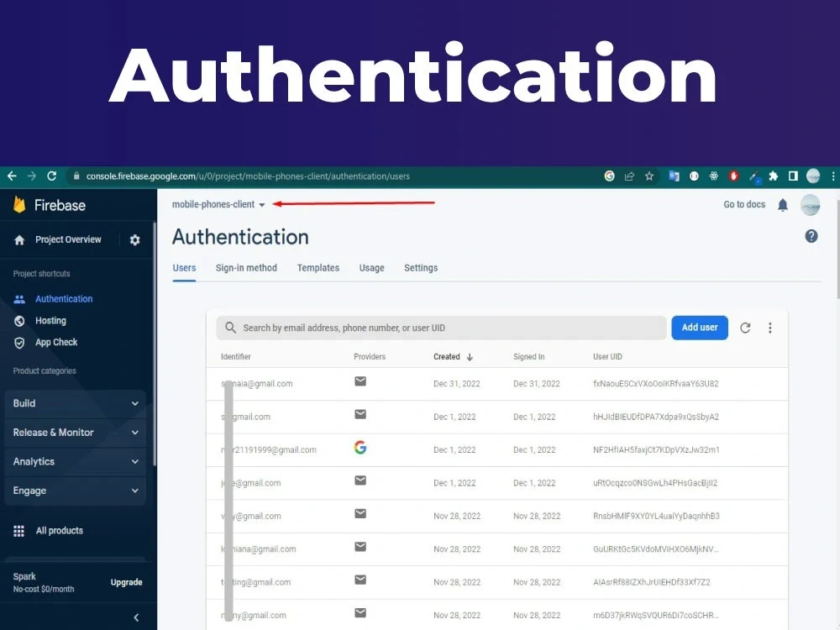Collapse the sidebar with the chevron

pyautogui.click(x=136, y=617)
